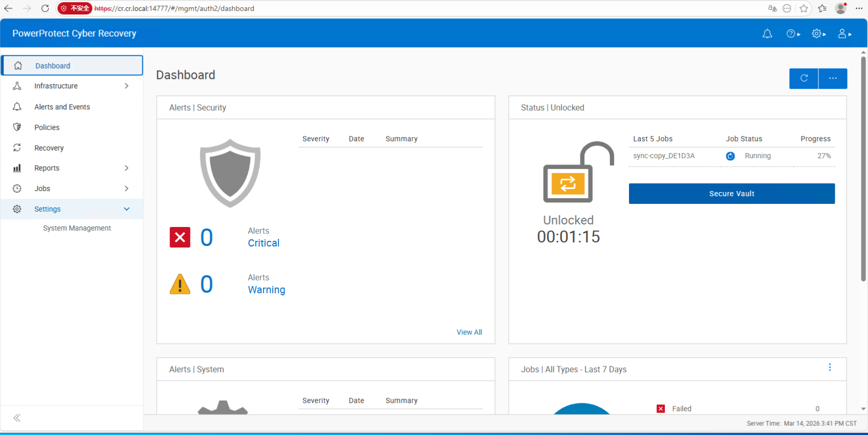Viewport: 868px width, 435px height.
Task: Click the insecure site warning badge
Action: 75,8
